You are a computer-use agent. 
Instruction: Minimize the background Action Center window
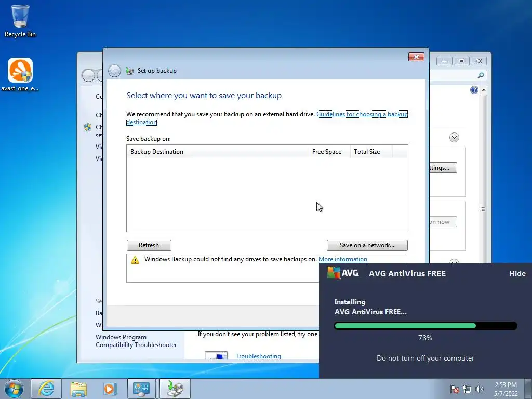click(x=445, y=61)
